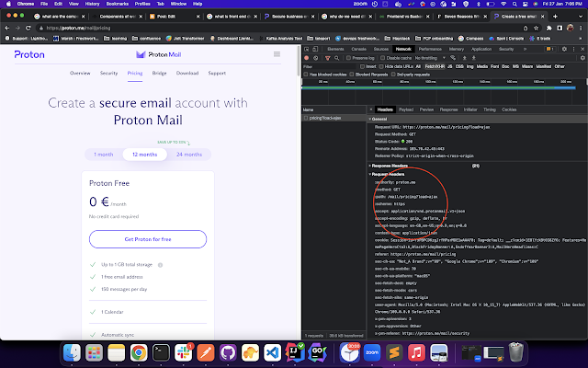Open the Overview page link
The image size is (588, 368).
[x=80, y=74]
